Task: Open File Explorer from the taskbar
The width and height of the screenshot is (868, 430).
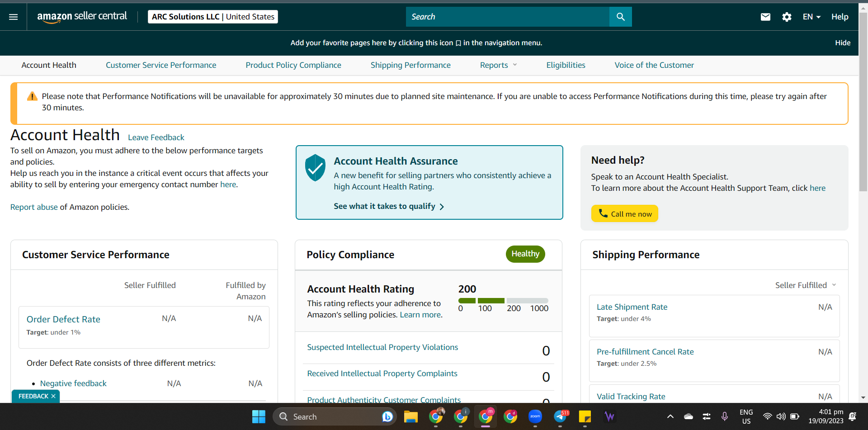Action: (410, 416)
